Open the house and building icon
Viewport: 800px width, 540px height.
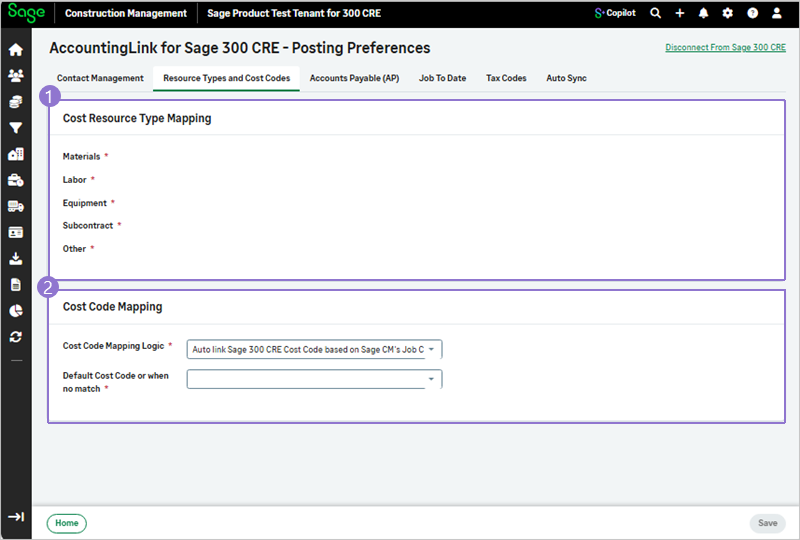pos(16,154)
